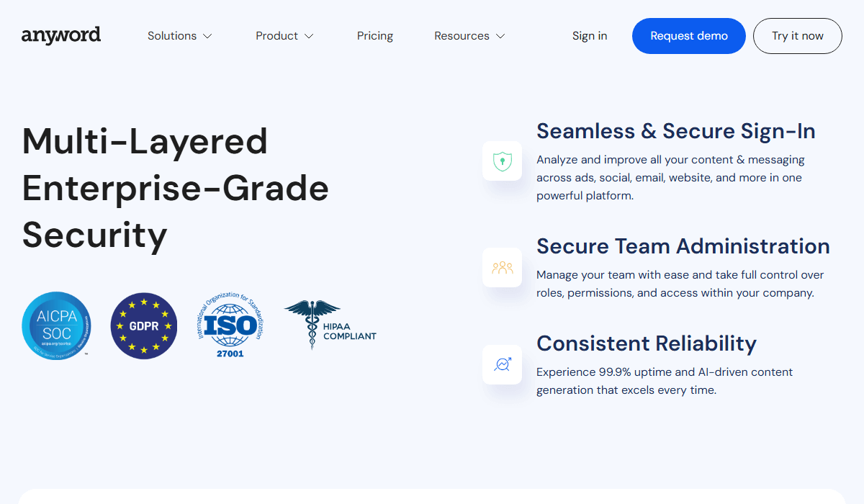Expand the Resources dropdown menu
The width and height of the screenshot is (864, 504).
pos(469,35)
